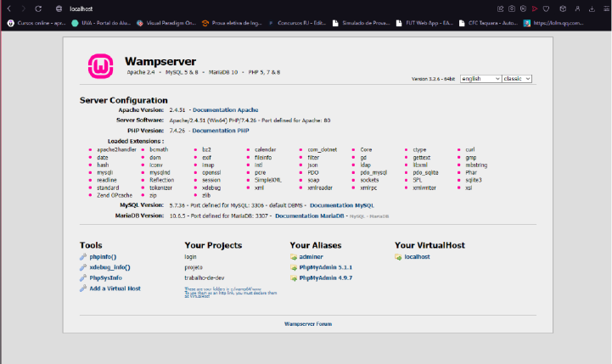This screenshot has width=612, height=364.
Task: Click the mysqli extension entry
Action: pyautogui.click(x=104, y=172)
